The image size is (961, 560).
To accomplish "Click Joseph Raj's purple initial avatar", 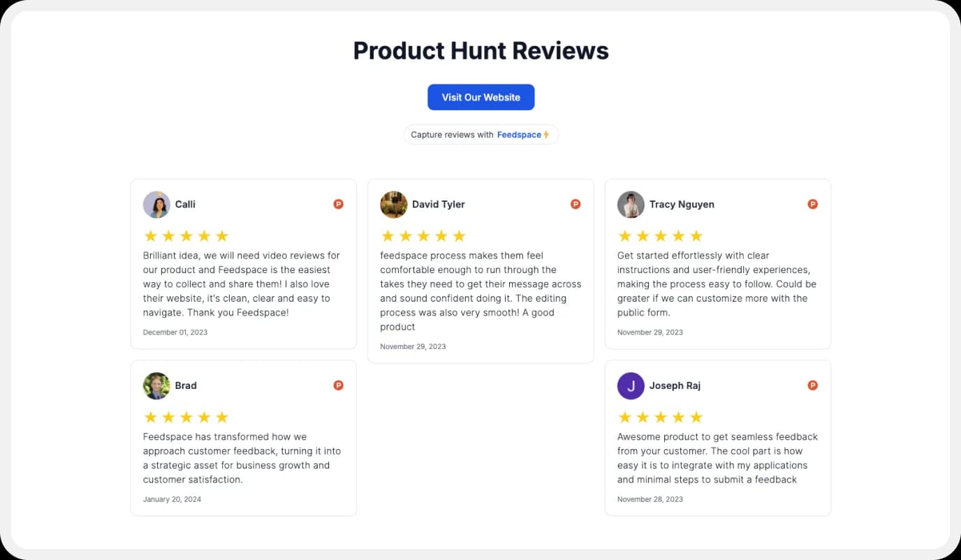I will click(631, 385).
